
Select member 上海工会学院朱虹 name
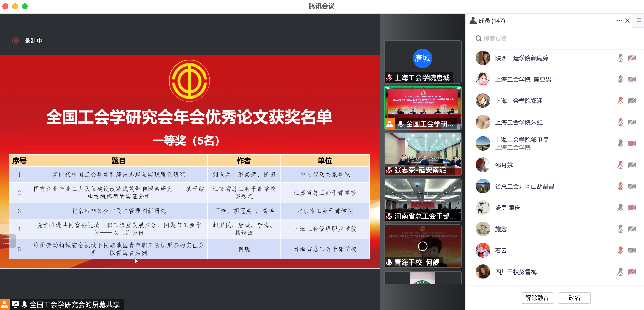pos(519,122)
